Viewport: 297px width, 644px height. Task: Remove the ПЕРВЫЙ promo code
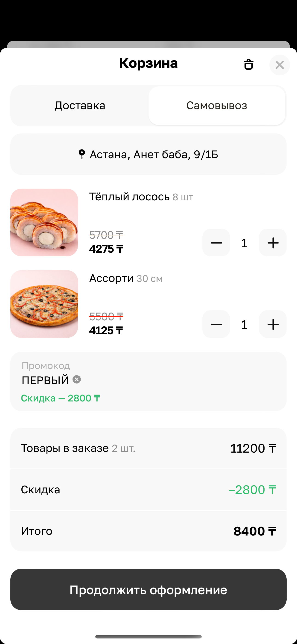coord(77,380)
